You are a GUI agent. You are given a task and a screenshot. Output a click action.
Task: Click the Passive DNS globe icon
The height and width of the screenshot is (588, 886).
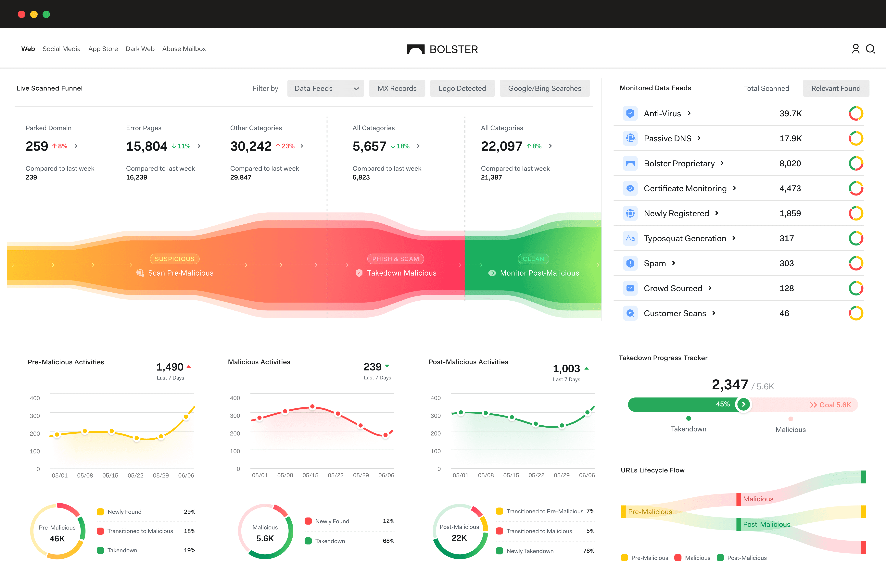(630, 138)
